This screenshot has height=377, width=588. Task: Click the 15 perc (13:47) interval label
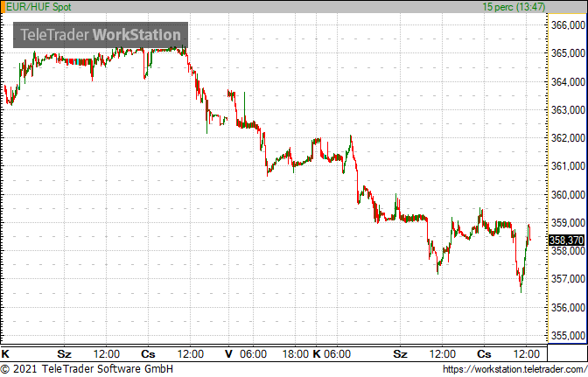(x=514, y=7)
